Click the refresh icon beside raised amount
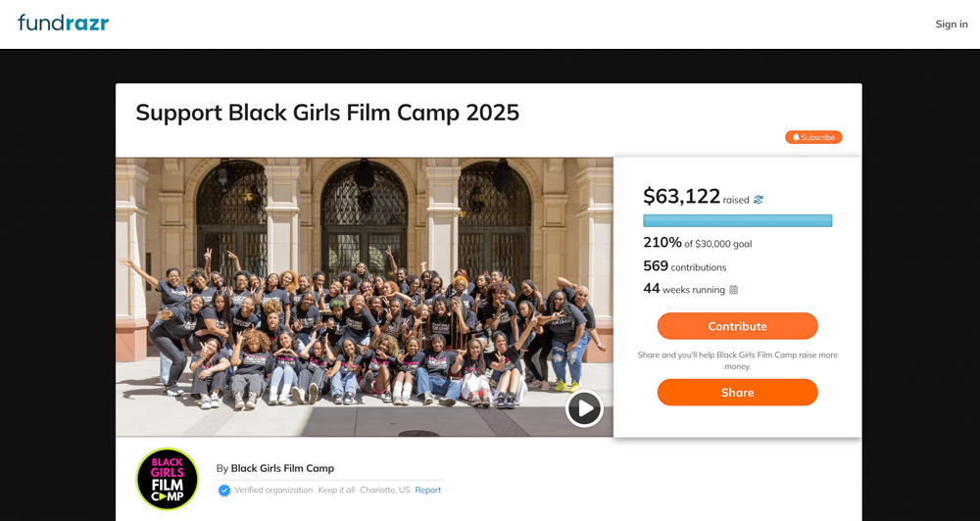The image size is (980, 521). [759, 200]
